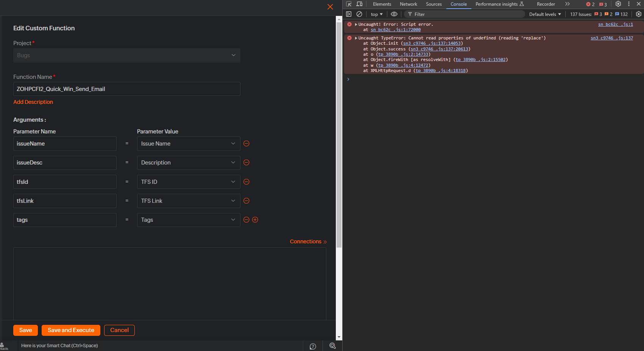
Task: Close the Edit Custom Function panel
Action: pos(330,7)
